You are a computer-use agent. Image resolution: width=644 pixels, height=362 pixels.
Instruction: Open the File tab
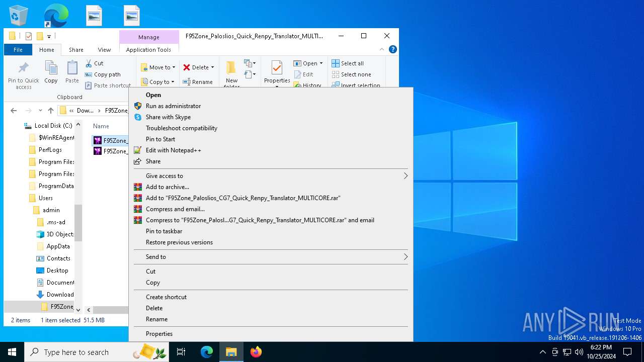click(x=18, y=50)
